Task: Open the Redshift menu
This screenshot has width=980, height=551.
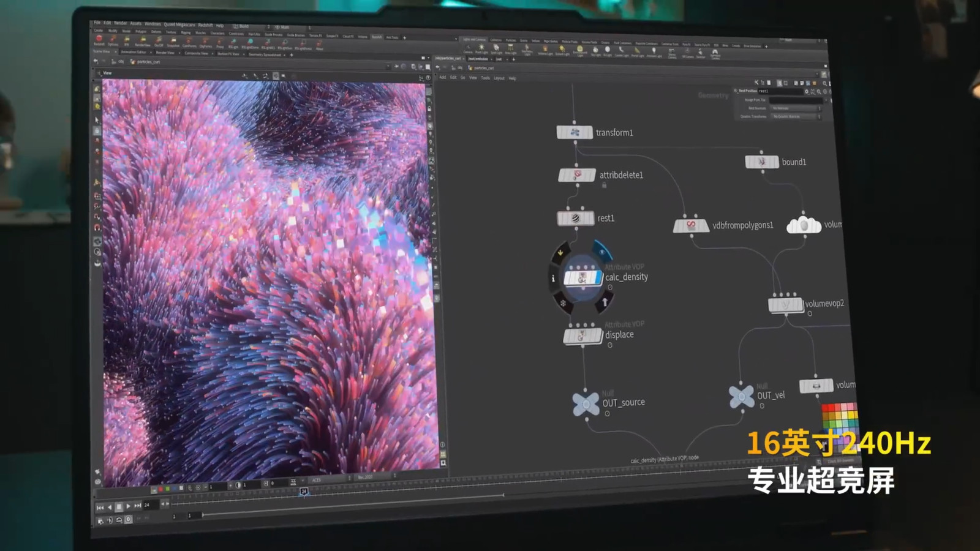Action: pos(205,25)
